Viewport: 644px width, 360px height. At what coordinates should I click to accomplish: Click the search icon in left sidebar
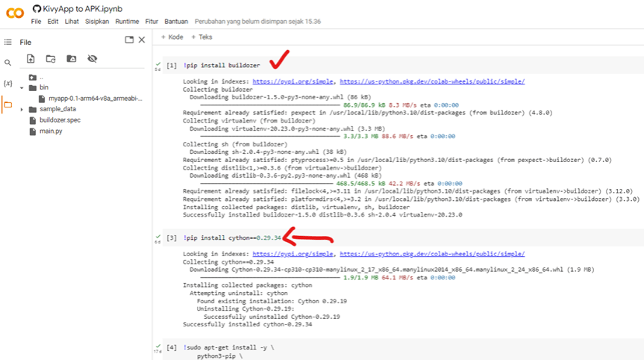[8, 63]
